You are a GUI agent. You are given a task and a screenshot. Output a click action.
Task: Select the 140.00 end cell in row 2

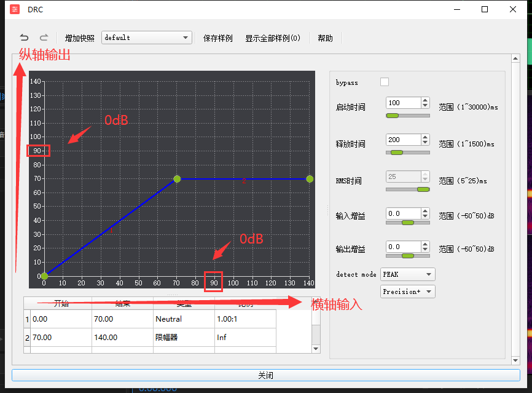point(122,337)
